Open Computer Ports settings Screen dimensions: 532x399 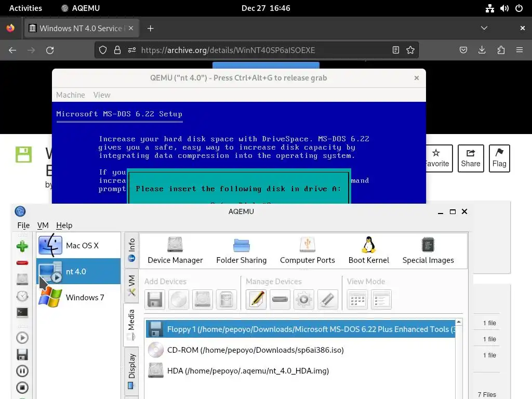pos(308,251)
